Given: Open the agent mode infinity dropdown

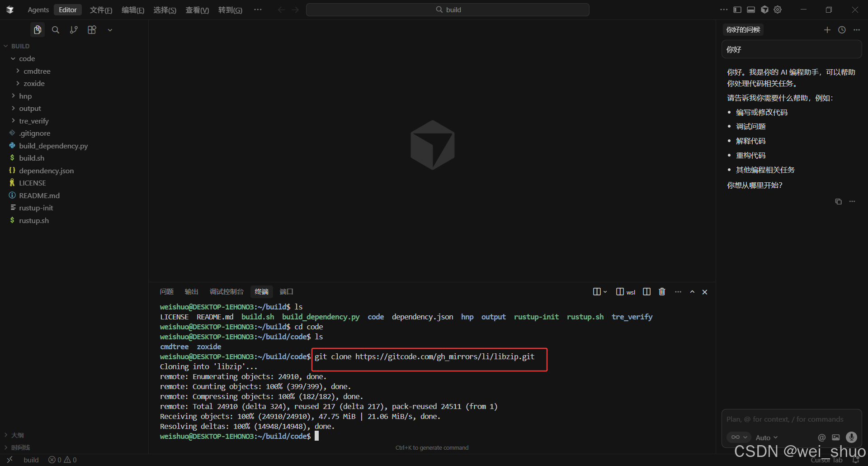Looking at the screenshot, I should pos(739,437).
